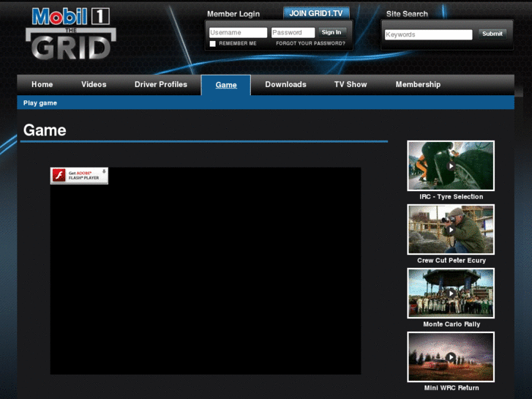Open the Home menu item
The height and width of the screenshot is (399, 532).
pyautogui.click(x=42, y=84)
